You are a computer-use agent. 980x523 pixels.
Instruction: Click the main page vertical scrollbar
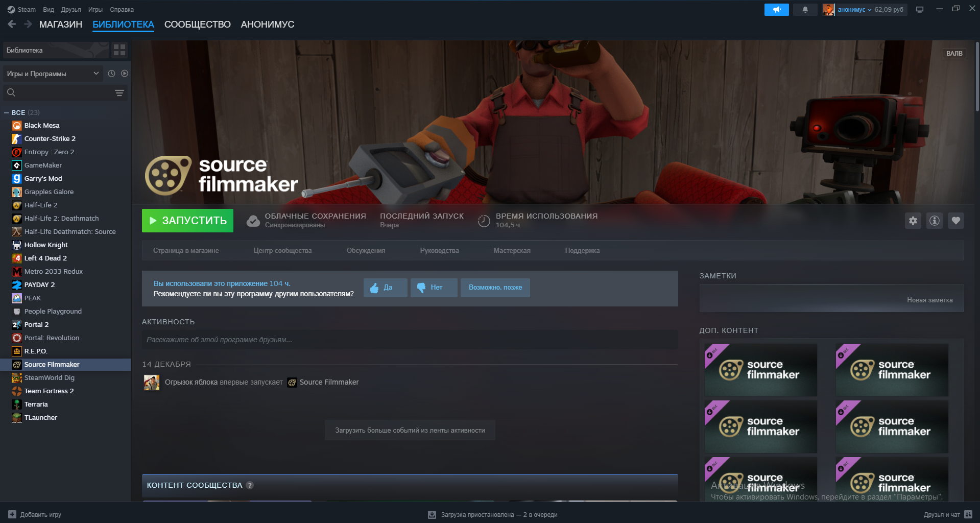(x=977, y=77)
